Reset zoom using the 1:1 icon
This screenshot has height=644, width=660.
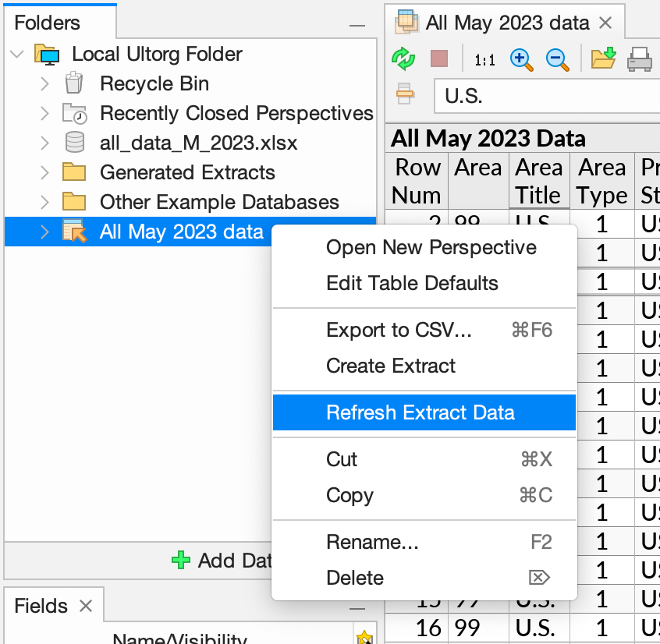click(x=484, y=58)
